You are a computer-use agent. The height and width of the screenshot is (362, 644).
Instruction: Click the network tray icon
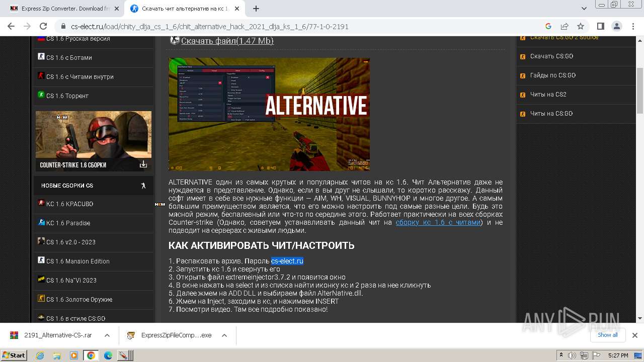point(584,355)
